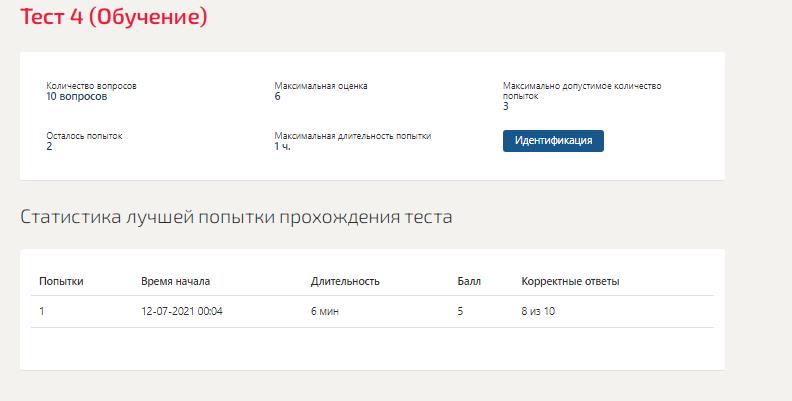Click the Осталось попыток label
The height and width of the screenshot is (401, 792).
click(x=84, y=136)
